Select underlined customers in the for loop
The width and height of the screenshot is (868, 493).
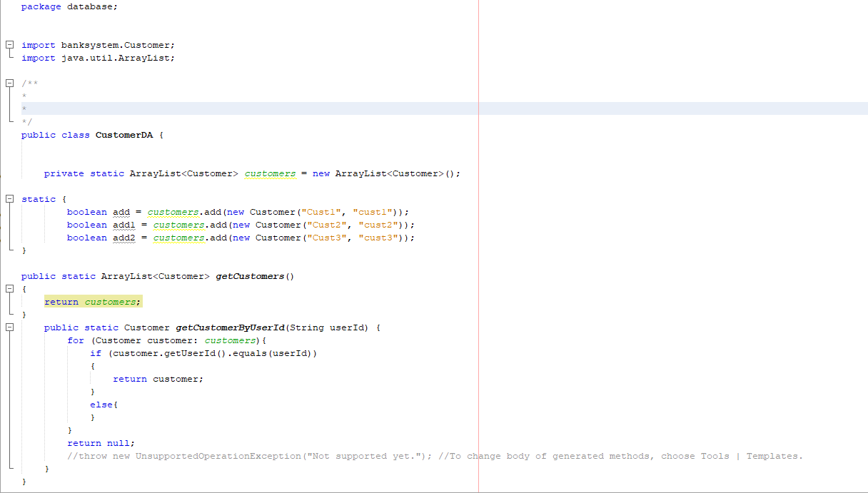[230, 340]
